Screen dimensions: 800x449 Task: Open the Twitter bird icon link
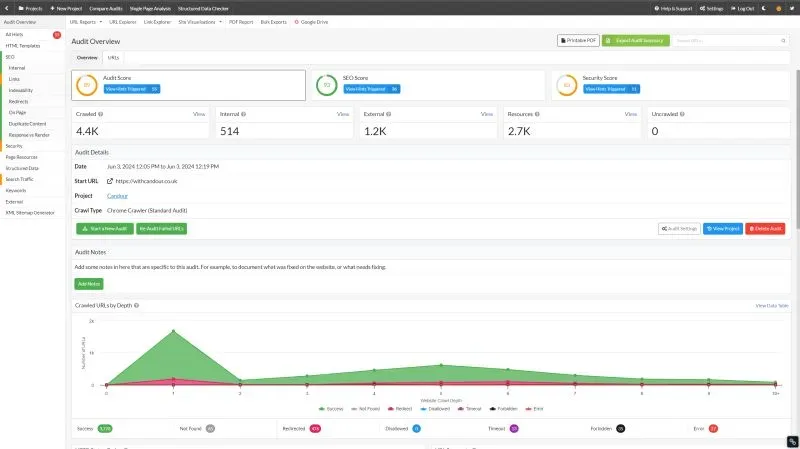(792, 8)
